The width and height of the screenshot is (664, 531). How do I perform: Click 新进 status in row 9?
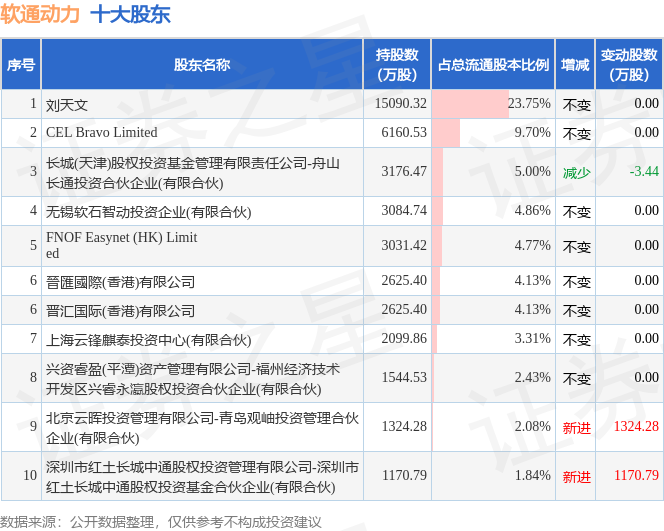pyautogui.click(x=576, y=428)
